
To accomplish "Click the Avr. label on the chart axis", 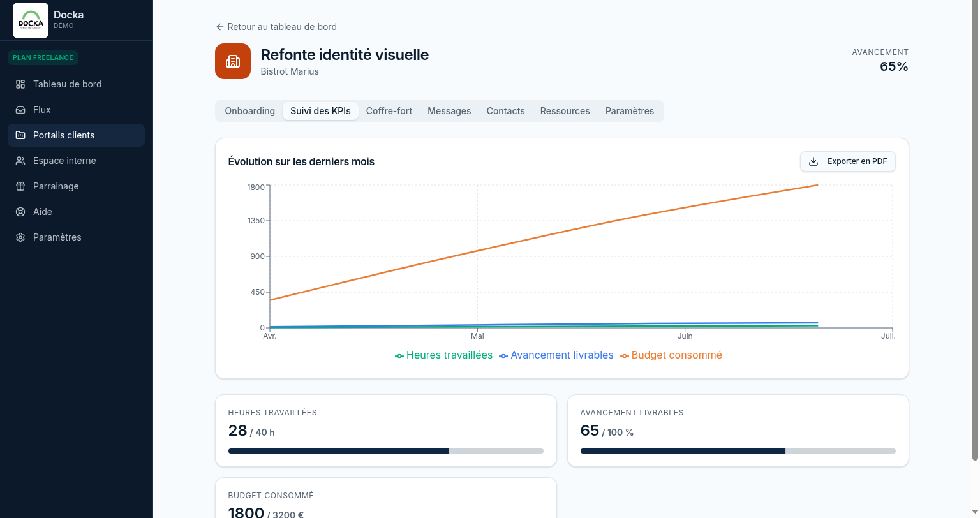I will point(270,336).
